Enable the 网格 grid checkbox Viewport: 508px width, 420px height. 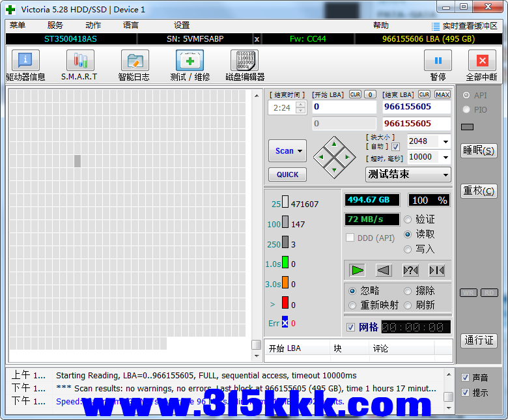(351, 327)
